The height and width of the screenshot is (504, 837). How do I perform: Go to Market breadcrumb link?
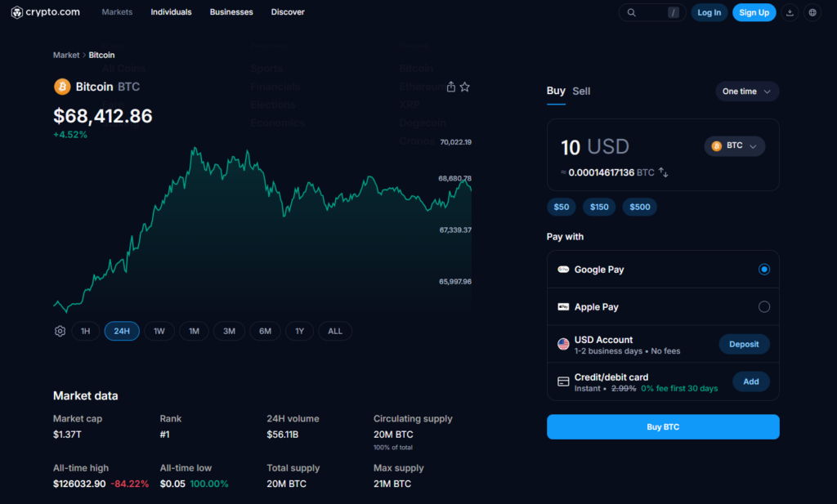coord(66,55)
